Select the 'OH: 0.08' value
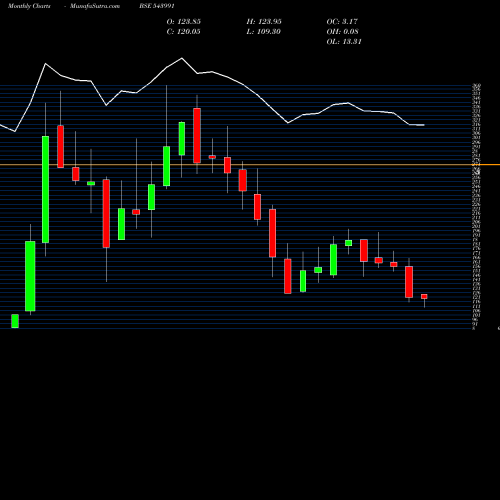500x500 pixels. 342,32
